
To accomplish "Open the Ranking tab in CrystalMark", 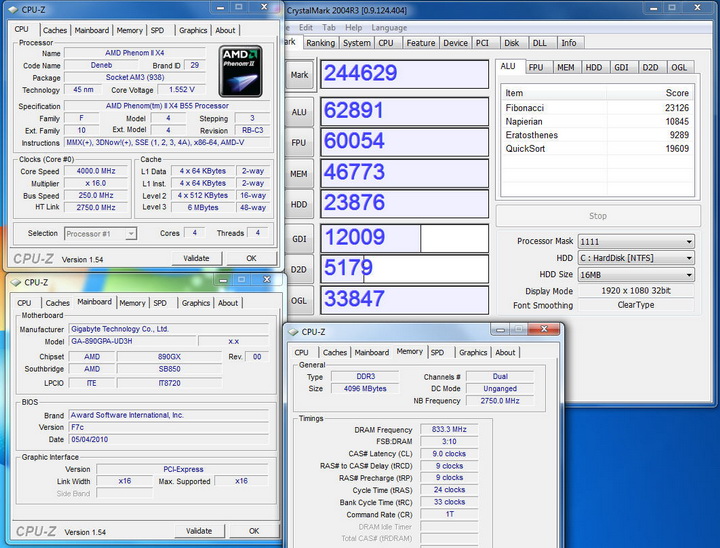I will pyautogui.click(x=320, y=43).
